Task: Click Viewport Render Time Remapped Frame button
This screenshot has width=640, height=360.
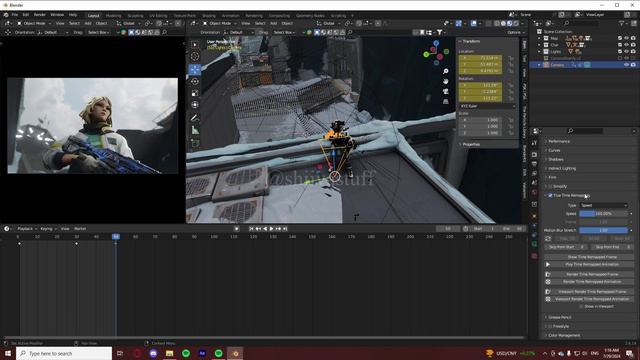Action: (x=589, y=292)
